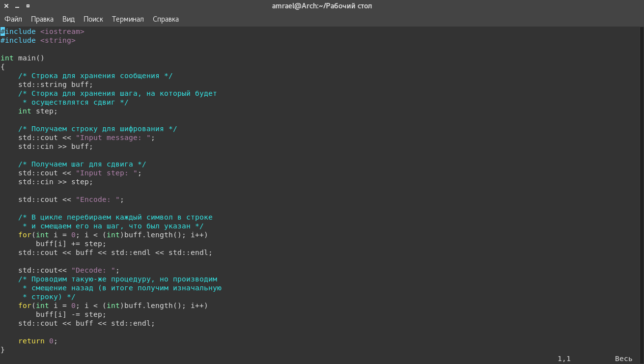Click the line 'std::string buff;'
Screen dimensions: 644x364
[x=56, y=84]
